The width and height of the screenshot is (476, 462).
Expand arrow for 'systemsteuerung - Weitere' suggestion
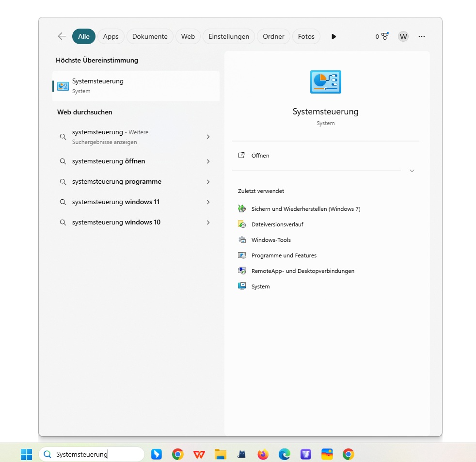point(208,137)
